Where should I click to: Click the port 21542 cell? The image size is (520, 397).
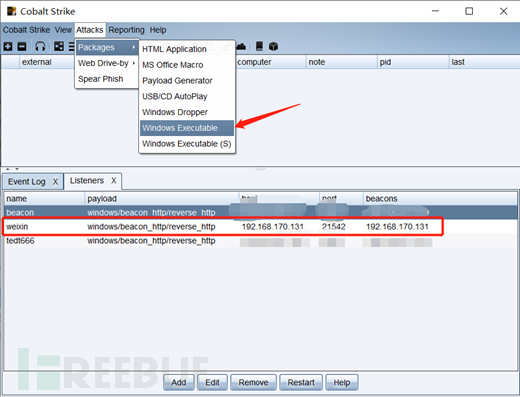tap(334, 227)
